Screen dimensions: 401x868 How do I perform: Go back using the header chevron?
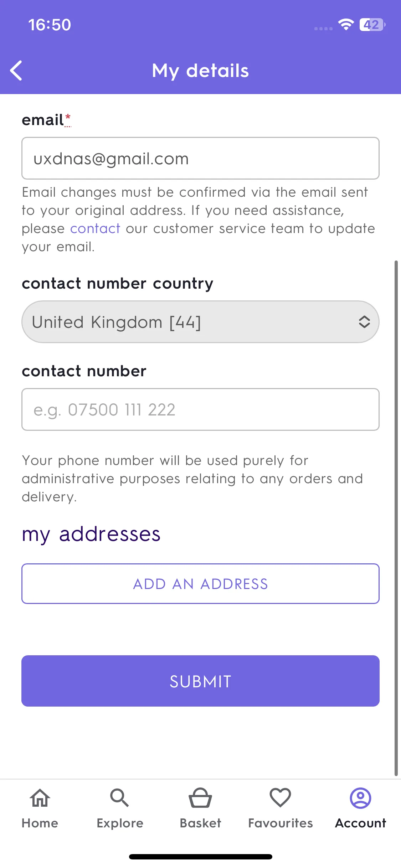16,71
